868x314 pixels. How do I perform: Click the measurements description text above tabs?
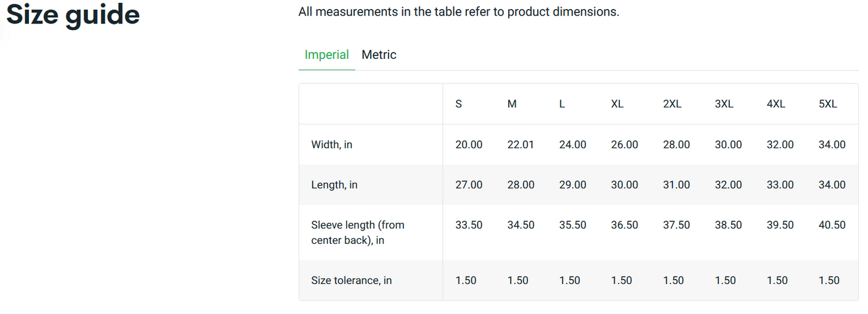(x=458, y=11)
